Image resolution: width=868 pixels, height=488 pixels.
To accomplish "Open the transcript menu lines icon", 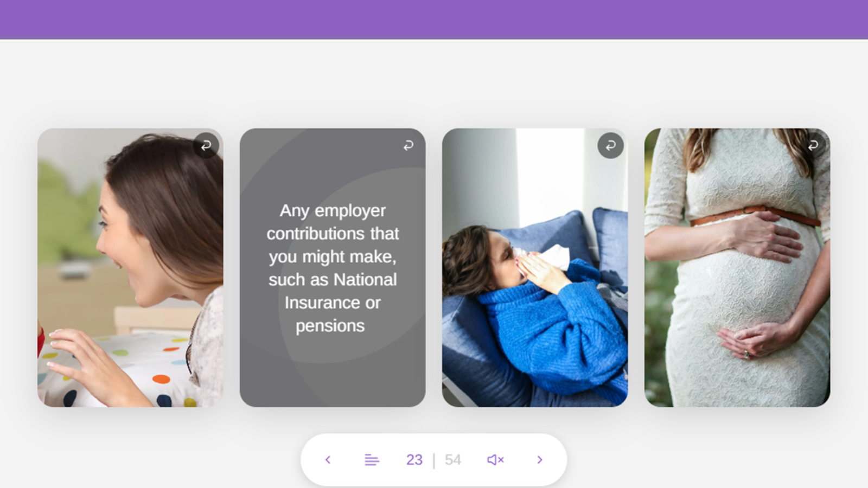I will click(x=372, y=460).
